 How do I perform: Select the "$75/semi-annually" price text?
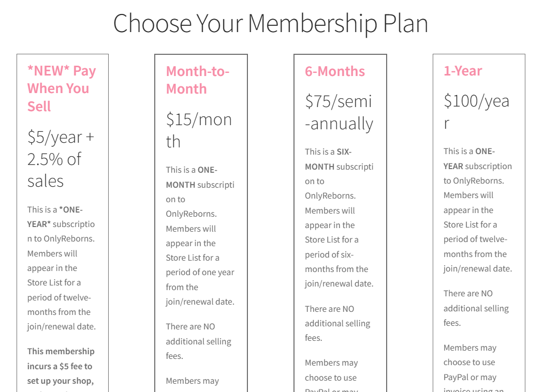pos(339,112)
